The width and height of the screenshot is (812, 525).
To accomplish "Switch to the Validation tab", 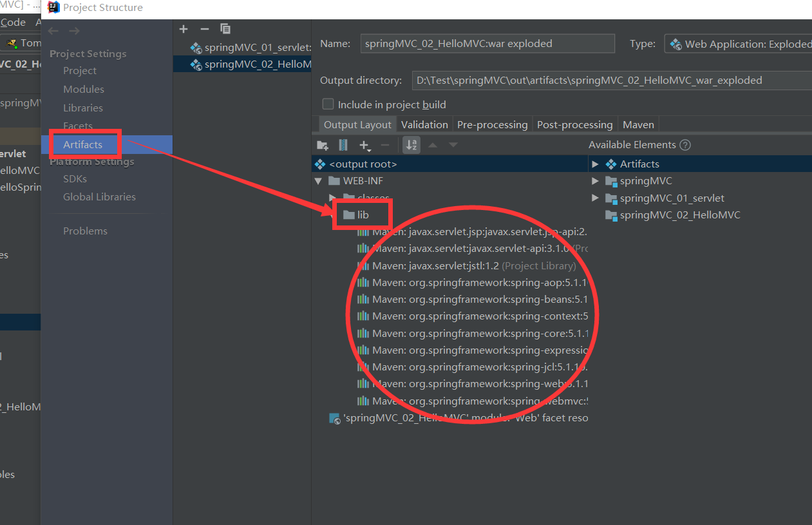I will coord(424,124).
